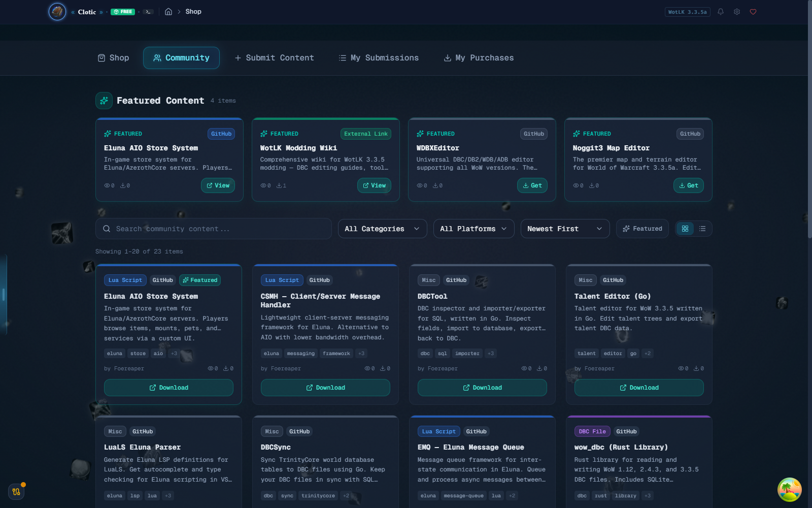Screen dimensions: 812x508
Task: Open the Submit Content tab
Action: [x=274, y=57]
